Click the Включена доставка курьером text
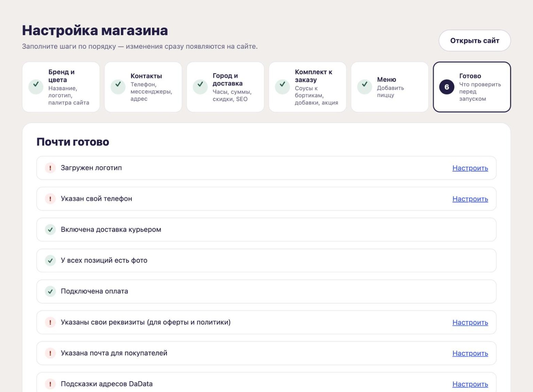 pos(111,230)
